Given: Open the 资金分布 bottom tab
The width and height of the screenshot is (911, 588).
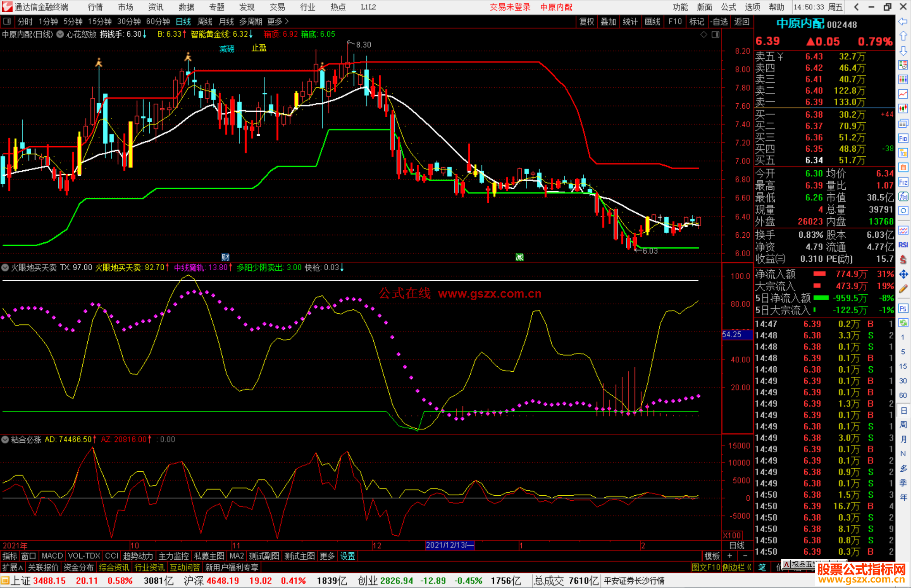Looking at the screenshot, I should (79, 567).
